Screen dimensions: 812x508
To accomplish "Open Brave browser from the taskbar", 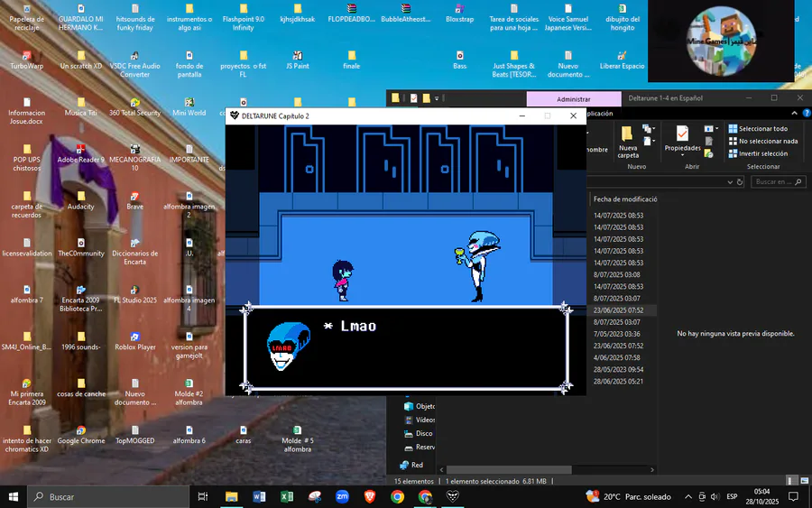I will point(370,496).
